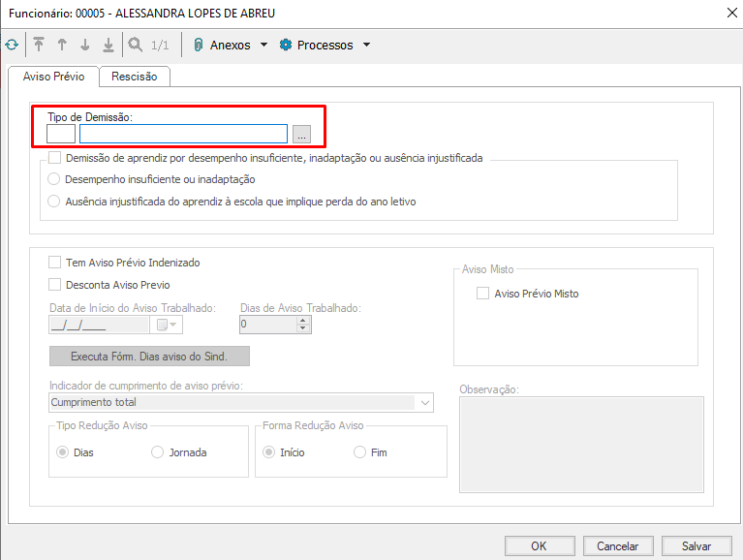Go to first record arrow
Viewport: 743px width, 560px height.
(39, 45)
